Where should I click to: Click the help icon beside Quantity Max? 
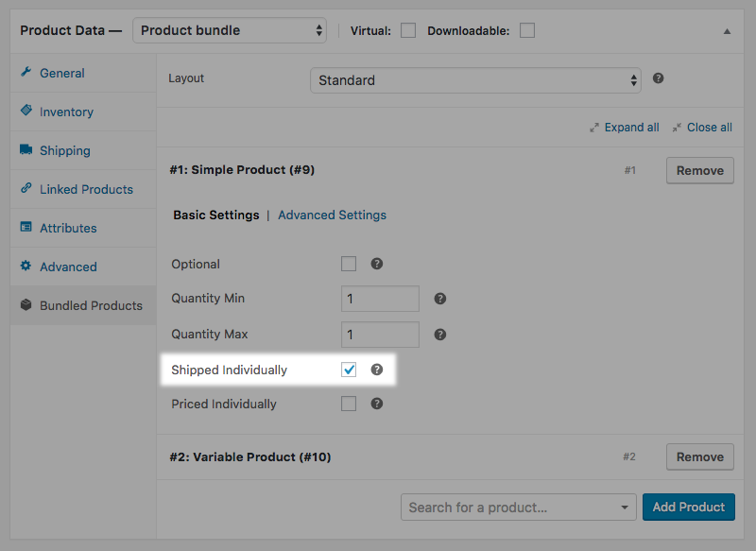[439, 334]
